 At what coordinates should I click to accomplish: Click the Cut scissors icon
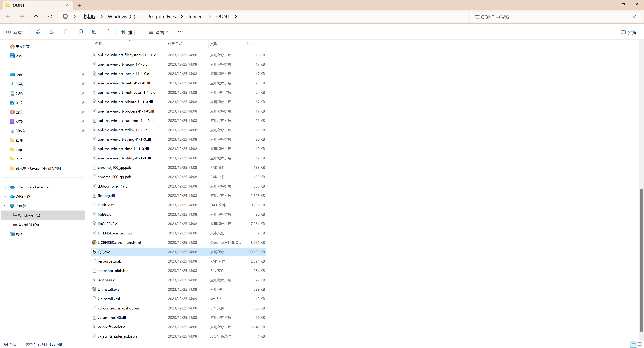click(x=38, y=32)
